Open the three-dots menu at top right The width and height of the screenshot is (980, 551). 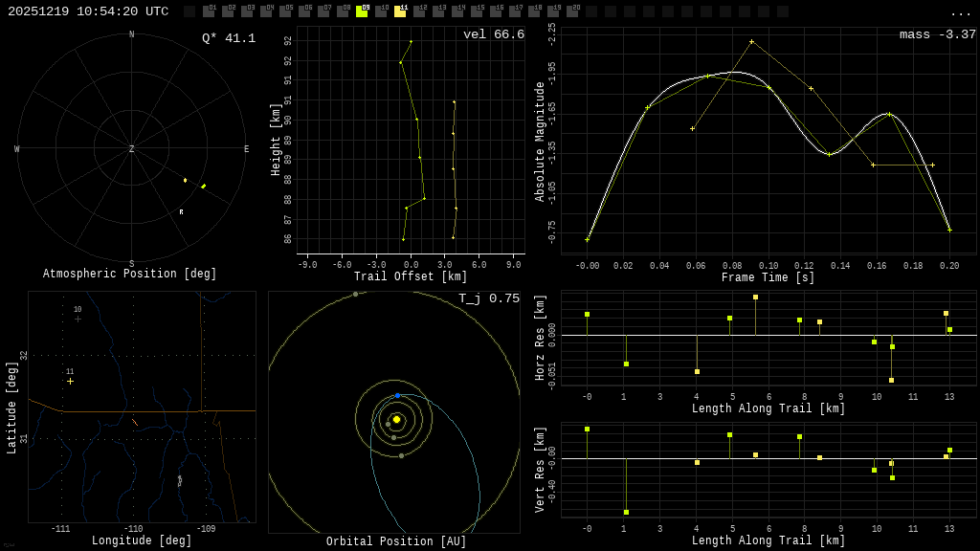[x=960, y=13]
